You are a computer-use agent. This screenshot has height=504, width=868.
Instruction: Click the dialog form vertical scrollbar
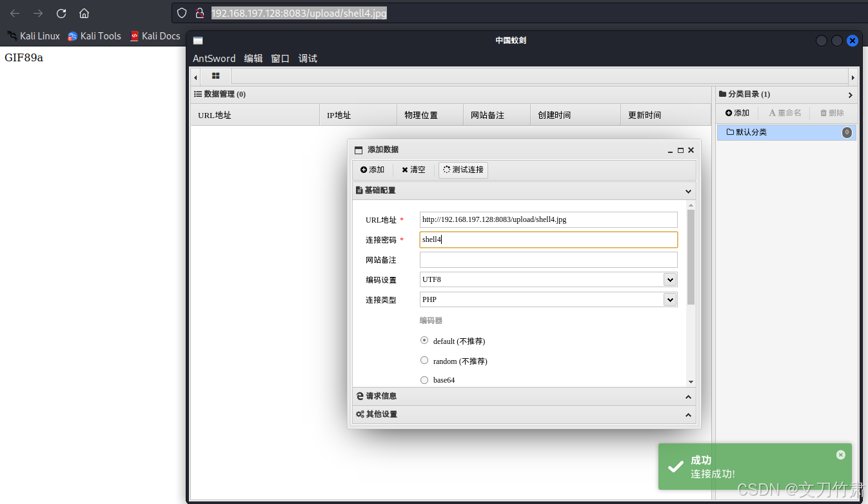(x=691, y=257)
